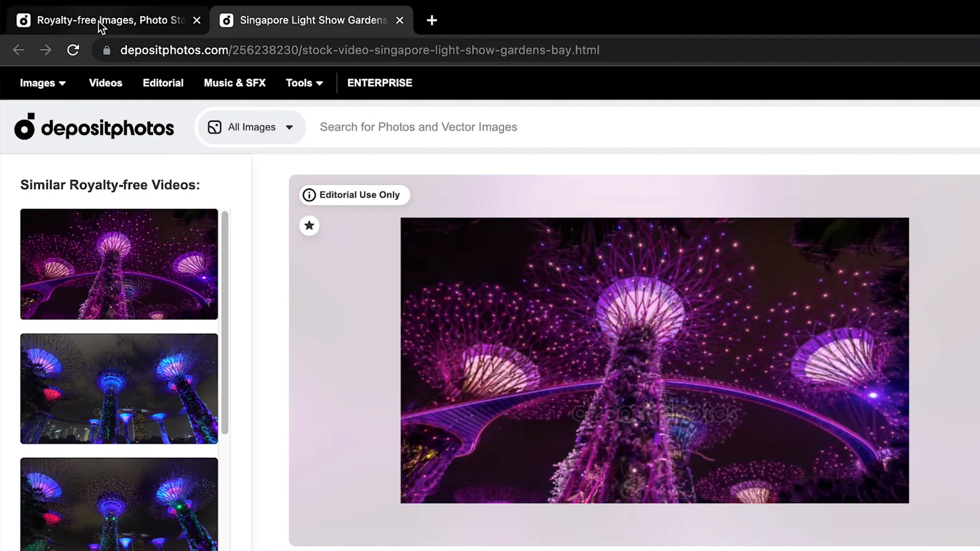
Task: Navigate back in browser history
Action: 18,50
